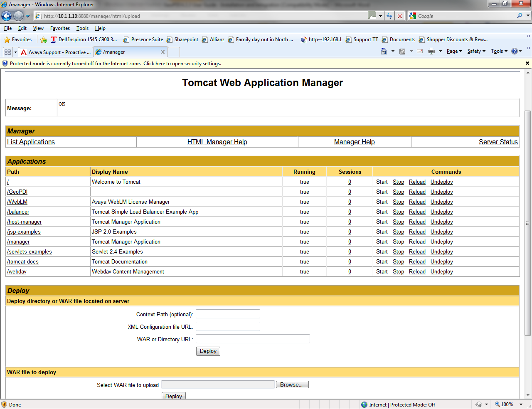Open the Quick Tabs dropdown arrow

click(15, 52)
